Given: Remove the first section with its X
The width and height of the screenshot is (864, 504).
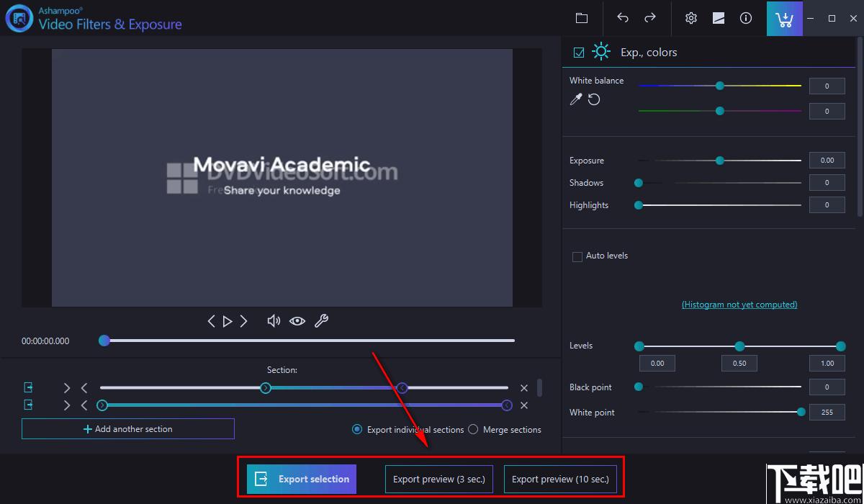Looking at the screenshot, I should tap(524, 388).
